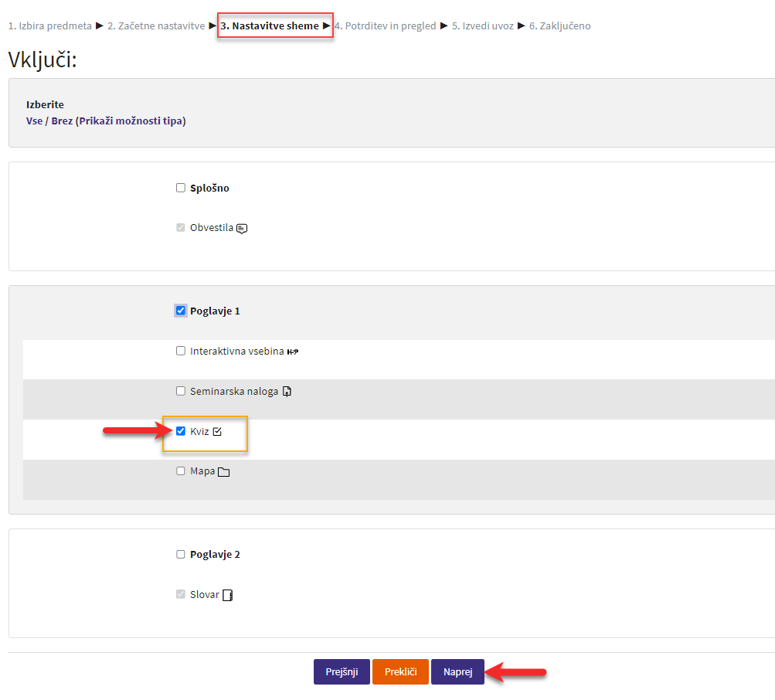This screenshot has width=775, height=700.
Task: Click the quiz icon next to Kviz
Action: click(217, 432)
